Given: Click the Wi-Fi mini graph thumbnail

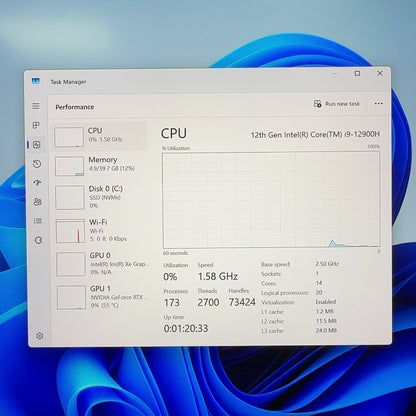Looking at the screenshot, I should click(70, 231).
